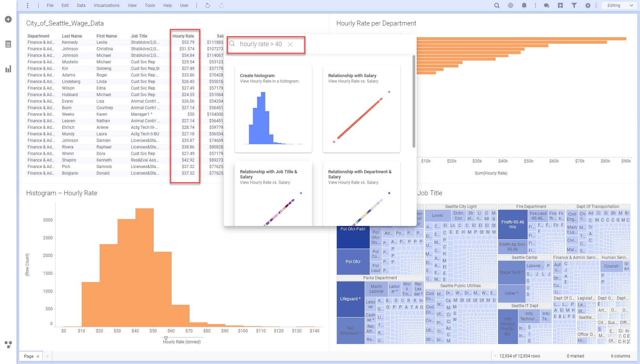Open the Sum(Hourly Rate) axis selector

491,173
